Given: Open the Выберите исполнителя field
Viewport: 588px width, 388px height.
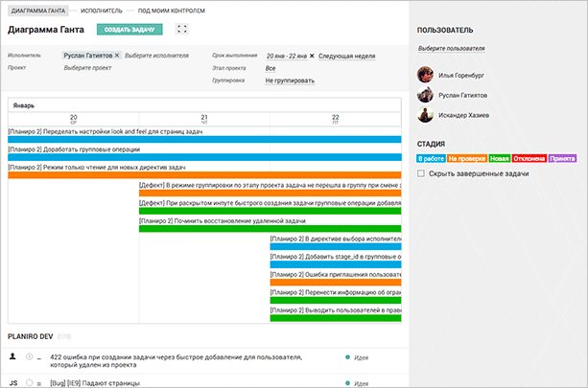Looking at the screenshot, I should [156, 56].
